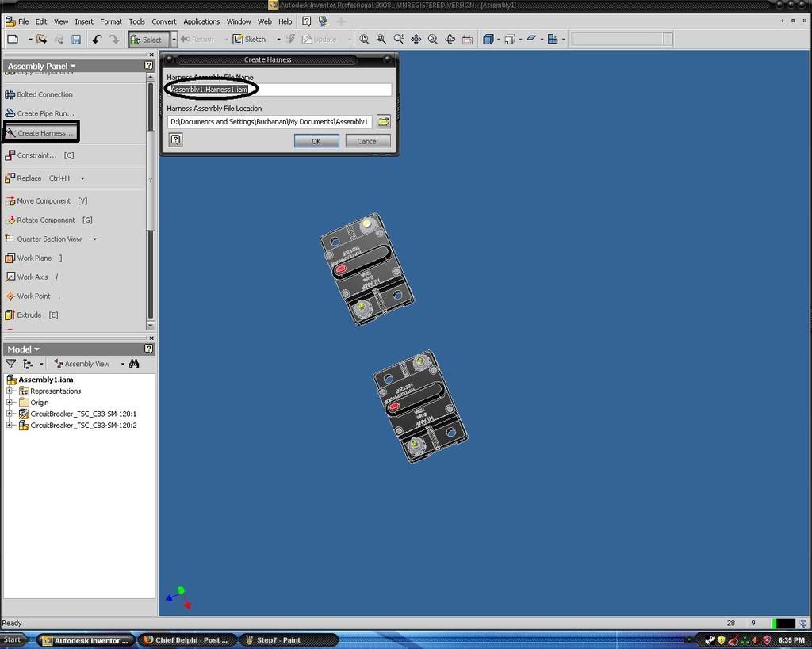This screenshot has height=649, width=812.
Task: Click the Shaded display mode icon
Action: [488, 40]
